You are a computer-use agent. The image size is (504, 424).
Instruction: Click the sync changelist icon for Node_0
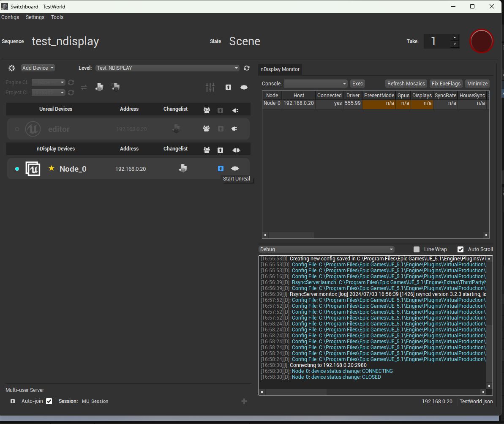coord(183,168)
